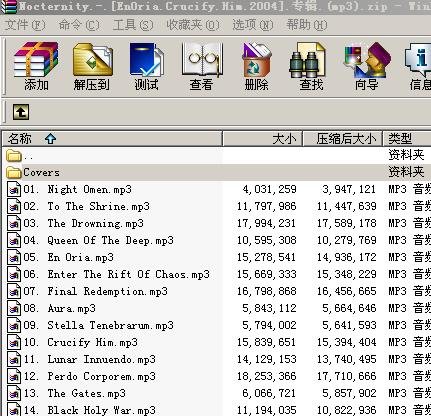Click MP3 icon of The Drowning
This screenshot has height=416, width=431.
point(14,223)
